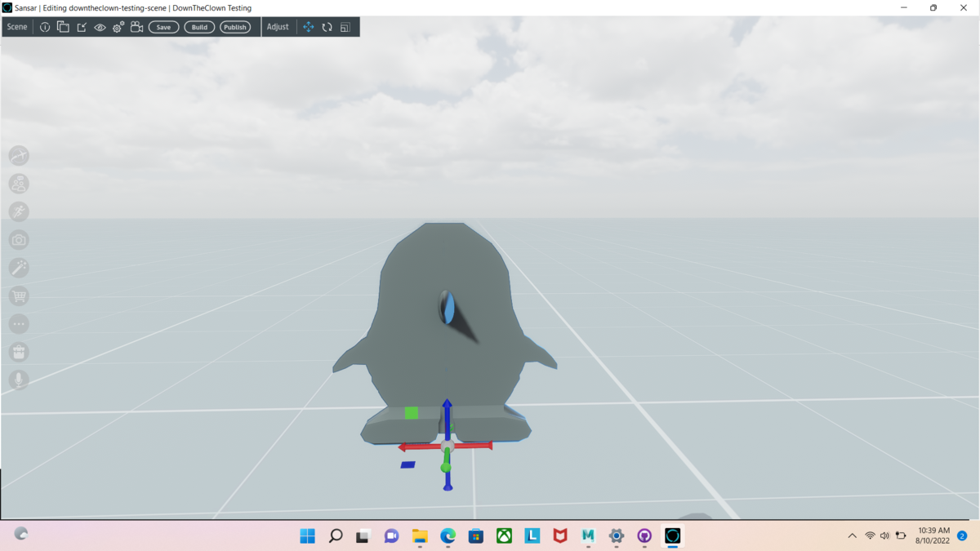This screenshot has width=980, height=551.
Task: Click the blue Z-axis gizmo arrow
Action: tap(448, 408)
